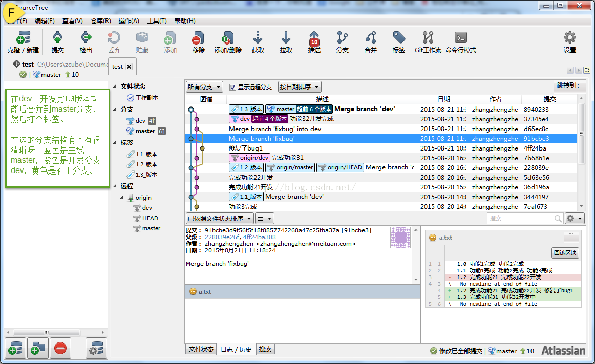
Task: Open 命令行模式 terminal icon
Action: click(461, 38)
